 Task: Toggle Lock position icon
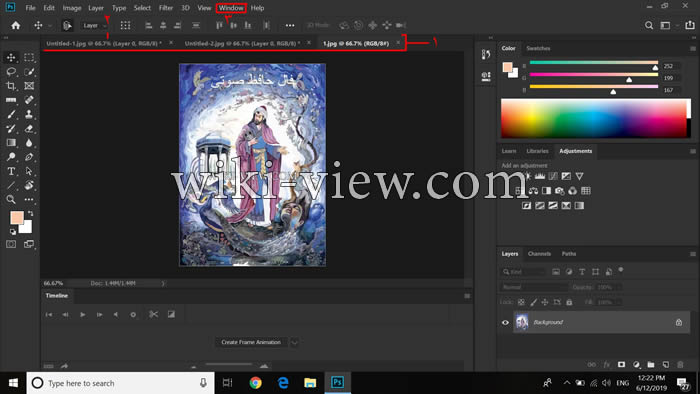coord(545,302)
